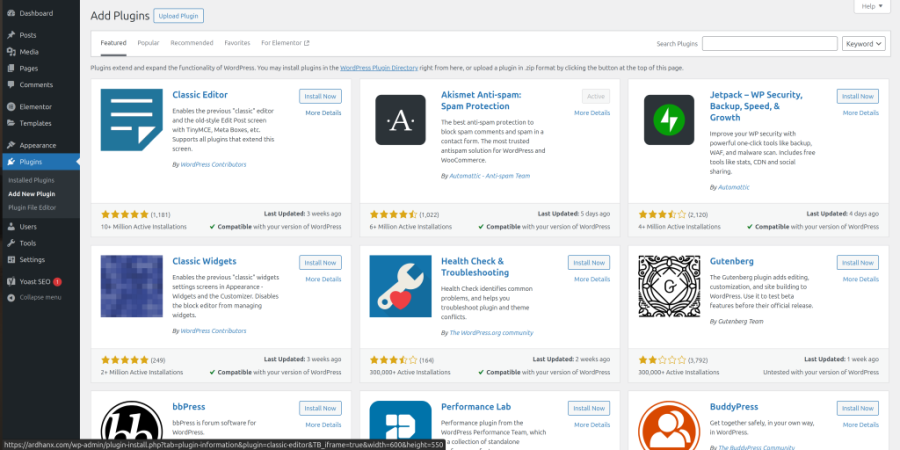Open More Details for Jetpack

[860, 113]
